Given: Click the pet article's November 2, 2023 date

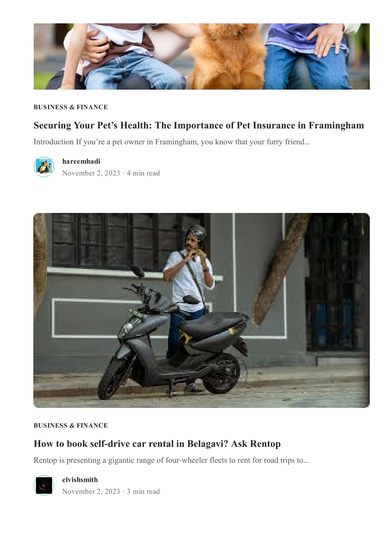Looking at the screenshot, I should [91, 173].
